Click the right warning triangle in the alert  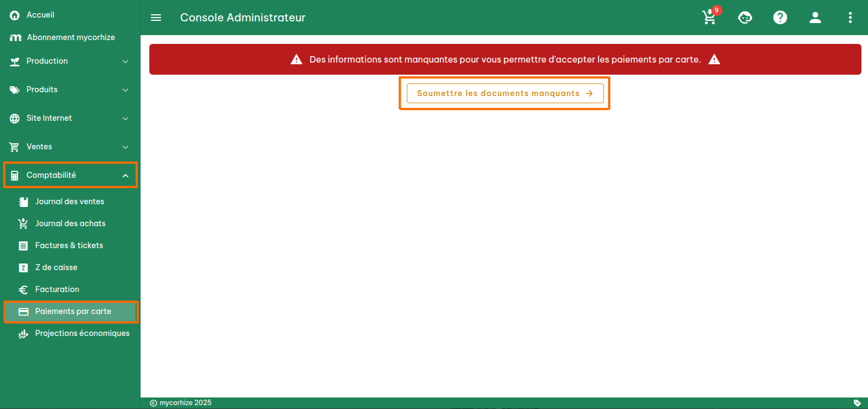pos(714,59)
